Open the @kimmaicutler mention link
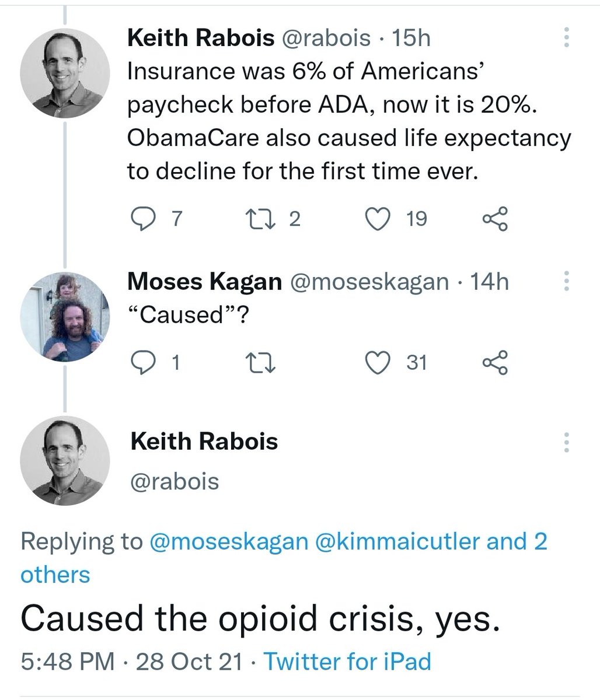Viewport: 600px width, 700px height. pyautogui.click(x=397, y=542)
